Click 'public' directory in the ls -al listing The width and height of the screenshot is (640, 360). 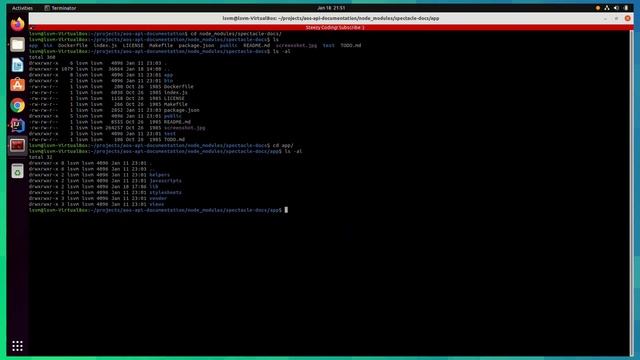(172, 116)
